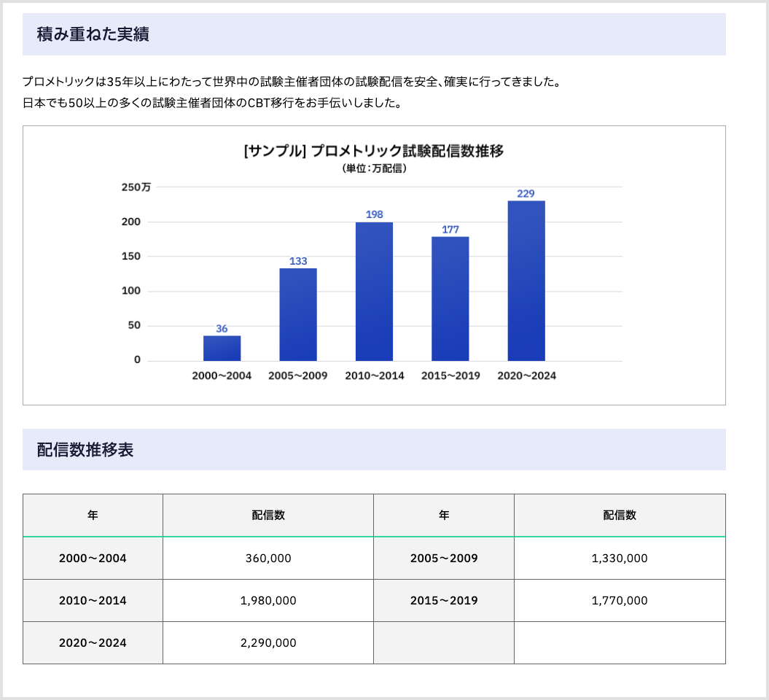Click the table cell 1,980,000

[268, 600]
